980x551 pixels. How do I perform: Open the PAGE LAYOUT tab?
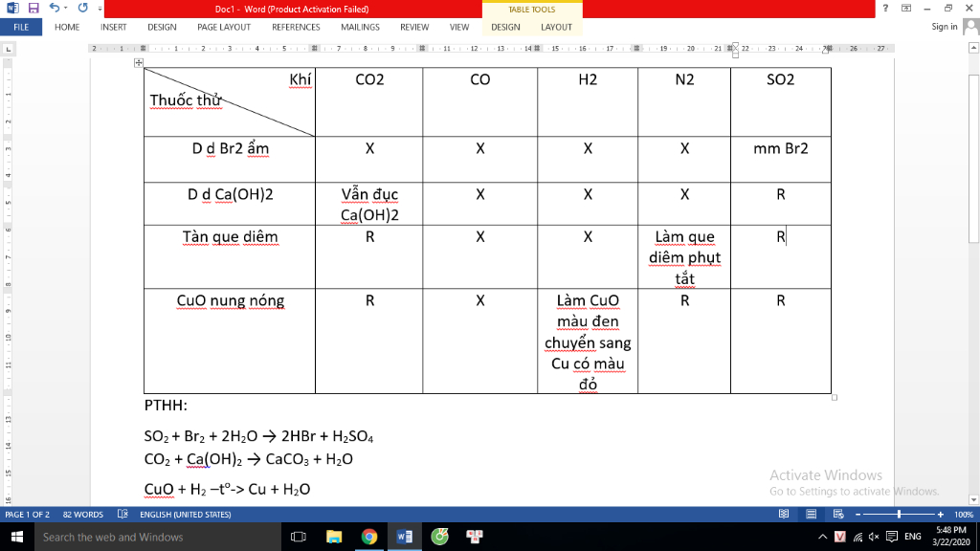(x=224, y=27)
